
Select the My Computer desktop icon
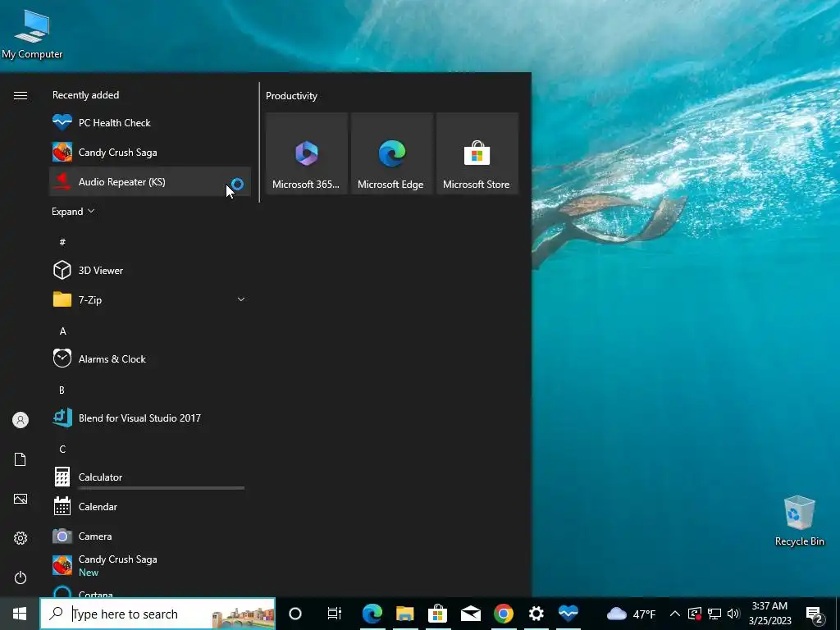(x=32, y=33)
